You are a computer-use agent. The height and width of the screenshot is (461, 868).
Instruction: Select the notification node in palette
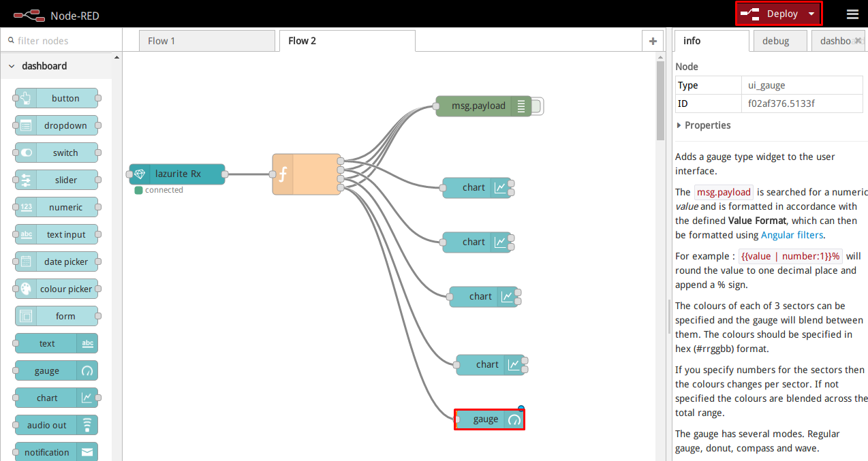[x=57, y=452]
